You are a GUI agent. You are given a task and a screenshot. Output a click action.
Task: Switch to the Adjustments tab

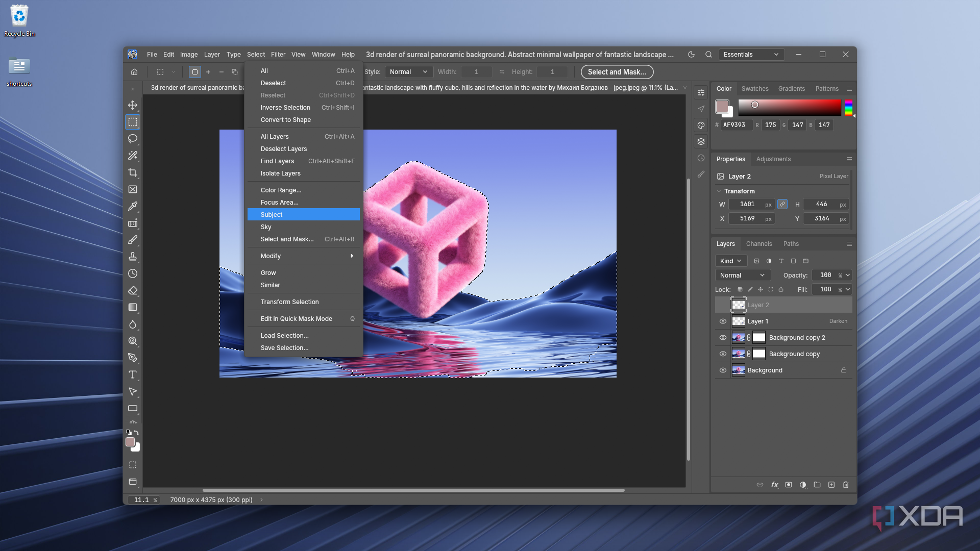coord(773,159)
